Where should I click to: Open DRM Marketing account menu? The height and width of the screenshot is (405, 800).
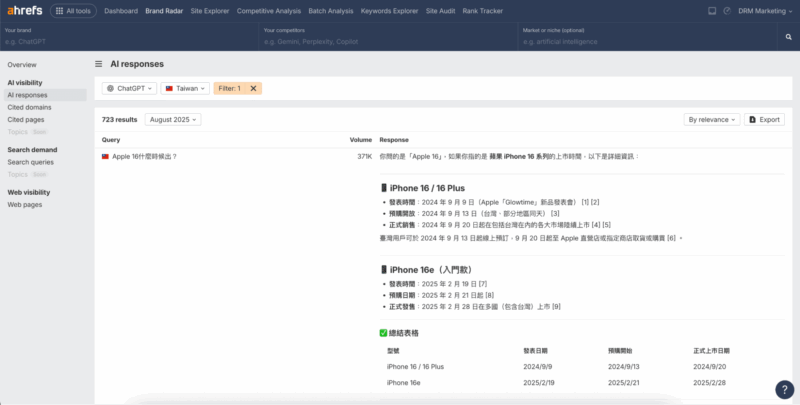764,11
